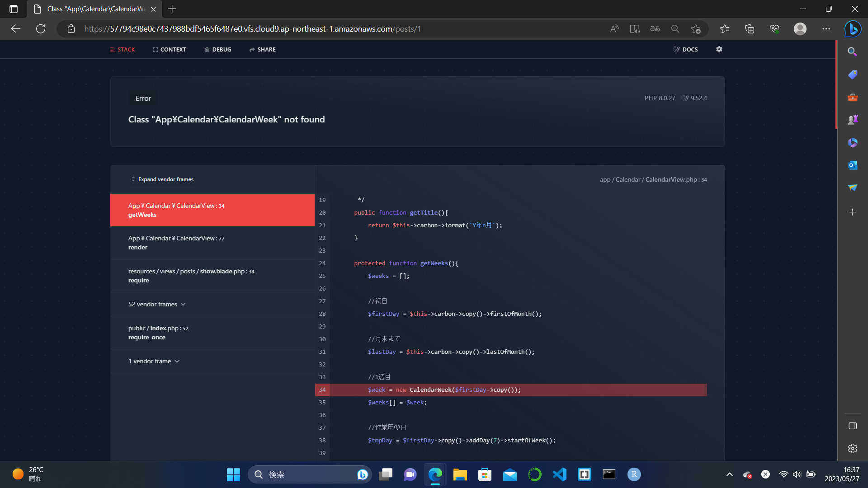Open browser Collections icon
868x488 pixels.
pyautogui.click(x=750, y=29)
